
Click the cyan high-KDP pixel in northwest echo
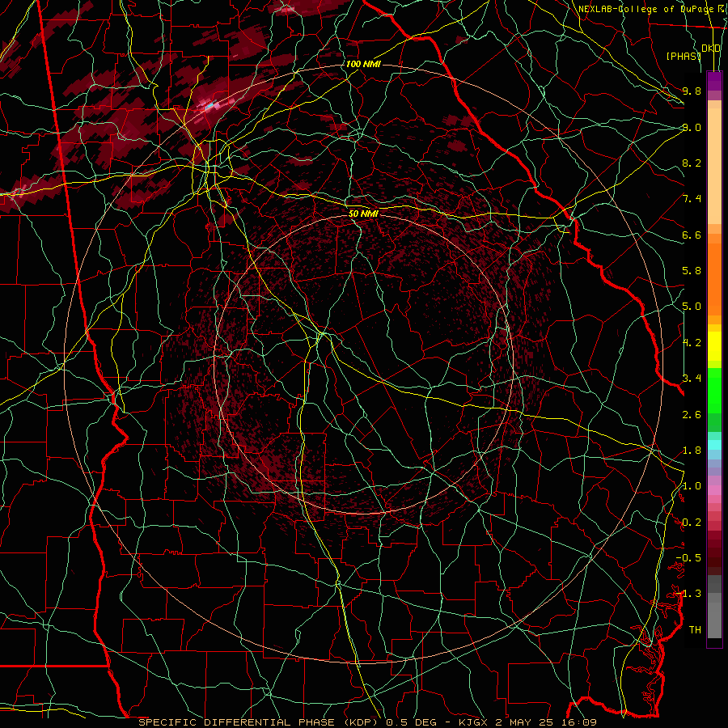pos(210,106)
